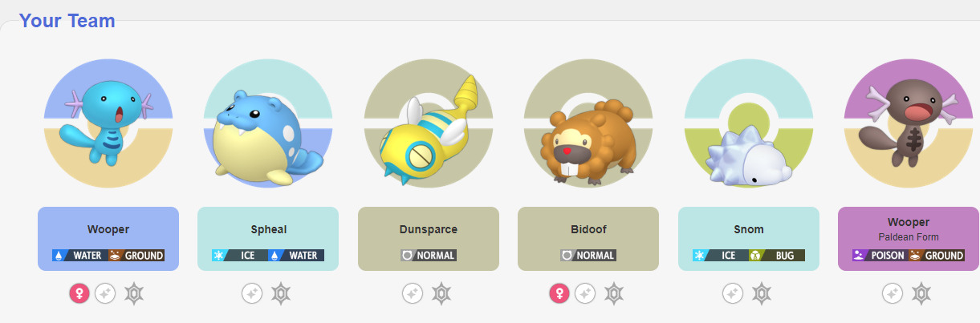The width and height of the screenshot is (980, 323).
Task: Open the Snom name card
Action: tap(749, 239)
